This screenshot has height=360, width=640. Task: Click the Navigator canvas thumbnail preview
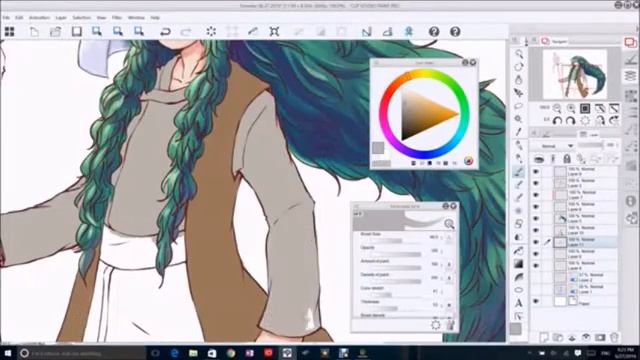(x=575, y=73)
